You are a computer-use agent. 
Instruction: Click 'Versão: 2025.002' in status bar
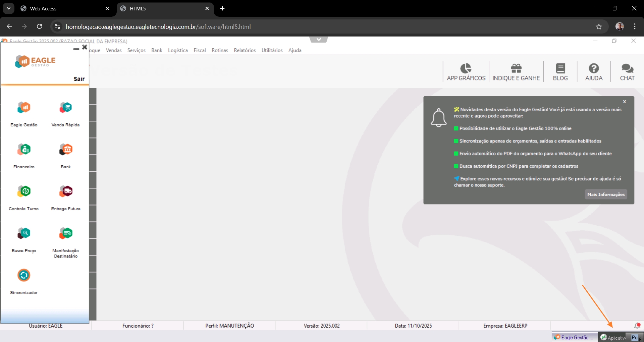(x=322, y=326)
